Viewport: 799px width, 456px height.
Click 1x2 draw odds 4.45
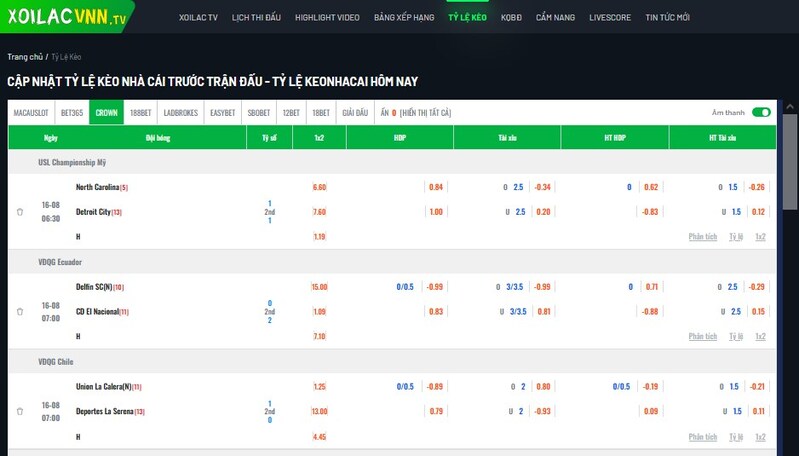pos(319,437)
